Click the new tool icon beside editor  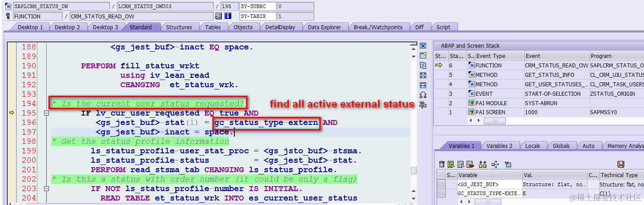[x=423, y=56]
